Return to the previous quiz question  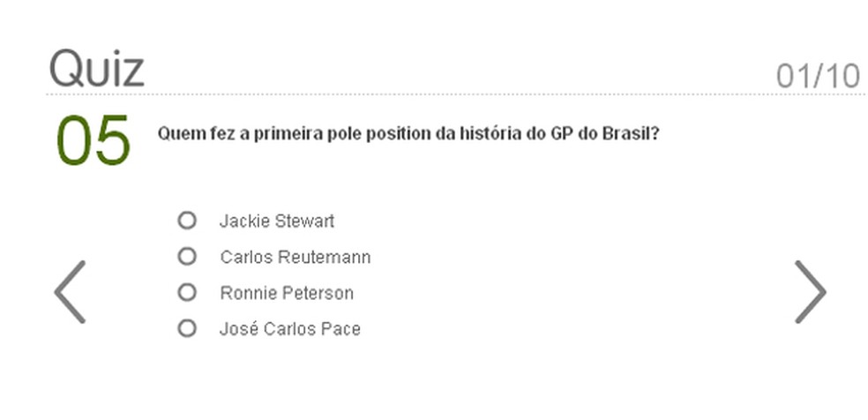[70, 292]
